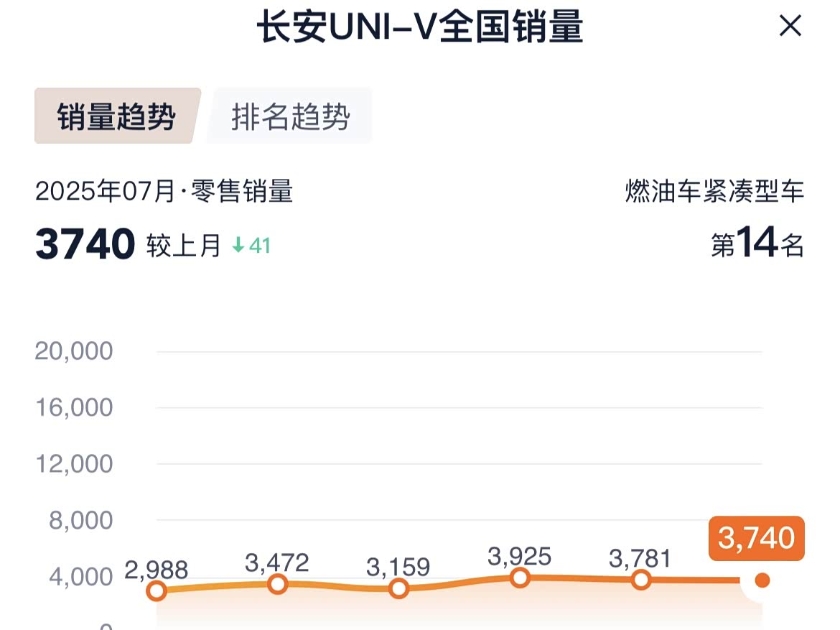
Task: Switch to the 销量趋势 tab
Action: [116, 117]
